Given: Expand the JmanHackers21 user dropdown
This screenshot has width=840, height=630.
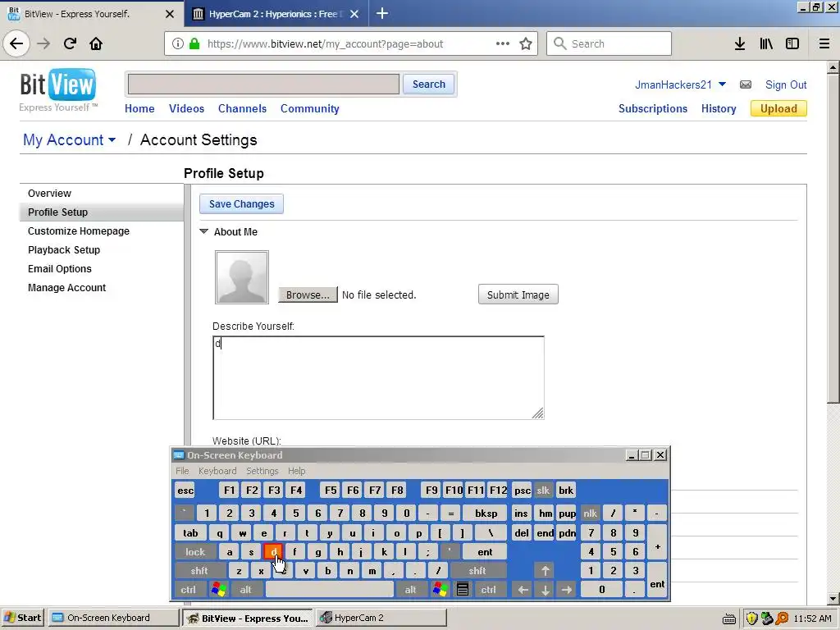Looking at the screenshot, I should [722, 84].
